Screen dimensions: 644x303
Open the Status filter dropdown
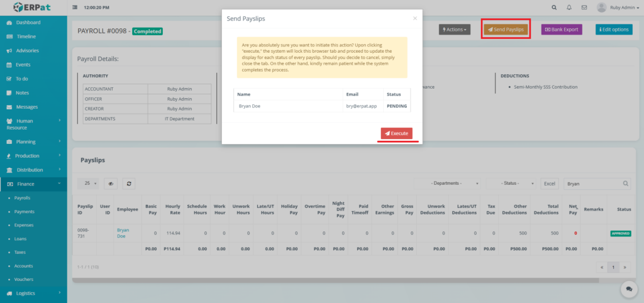pos(511,184)
